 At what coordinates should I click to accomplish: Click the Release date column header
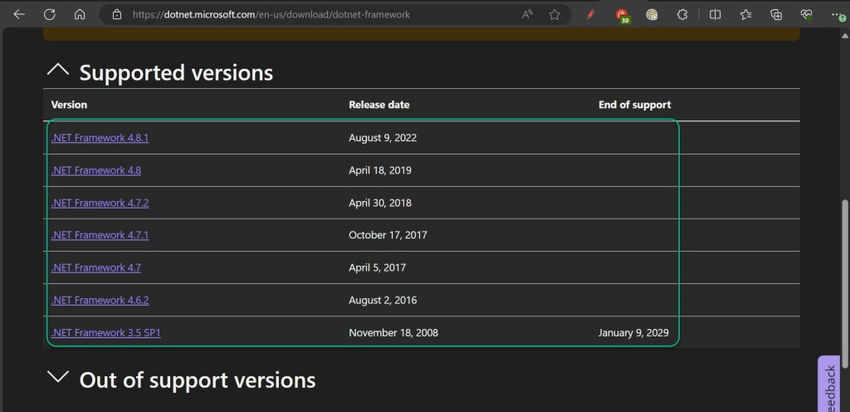tap(379, 105)
